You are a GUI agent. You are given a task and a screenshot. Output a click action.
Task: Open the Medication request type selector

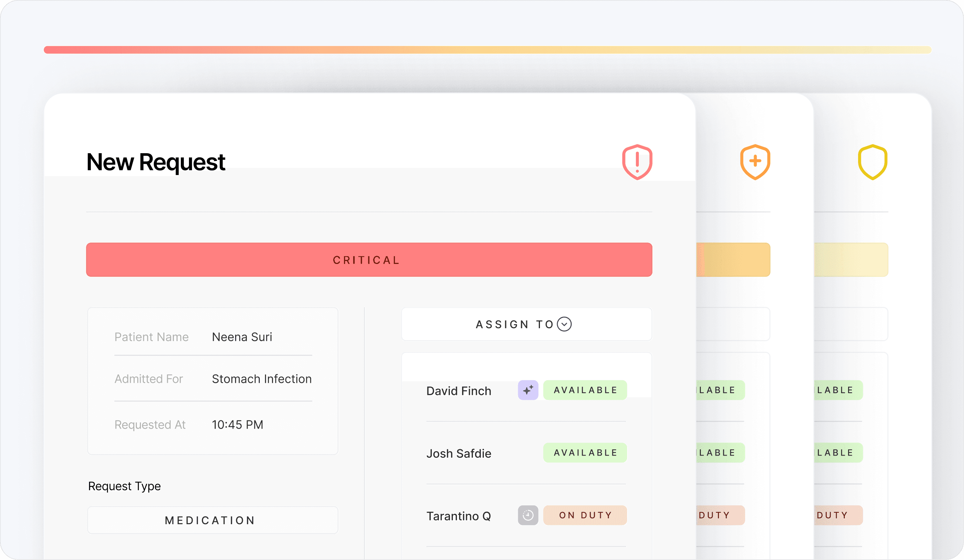click(x=213, y=520)
